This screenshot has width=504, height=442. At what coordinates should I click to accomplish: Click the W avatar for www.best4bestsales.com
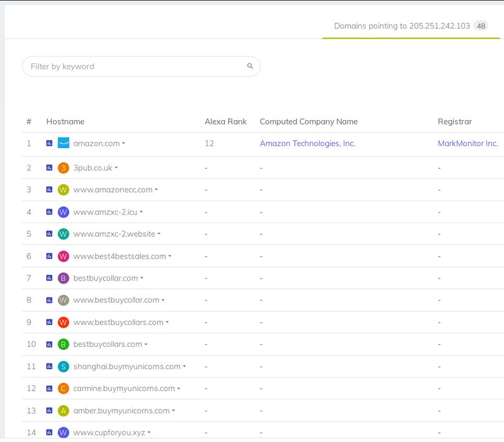pos(63,256)
